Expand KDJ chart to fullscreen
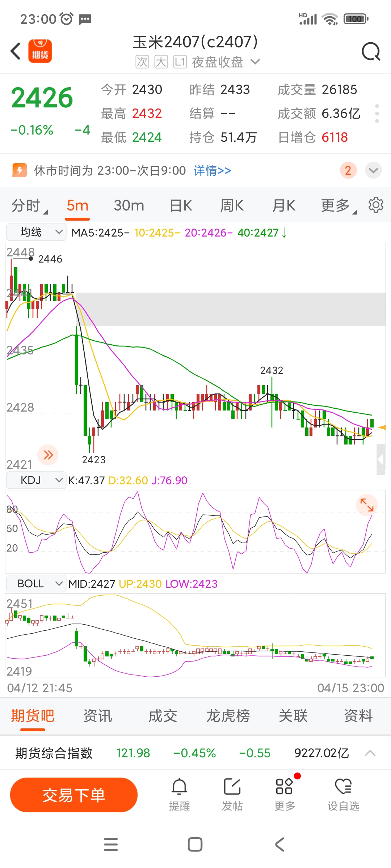 pyautogui.click(x=367, y=505)
